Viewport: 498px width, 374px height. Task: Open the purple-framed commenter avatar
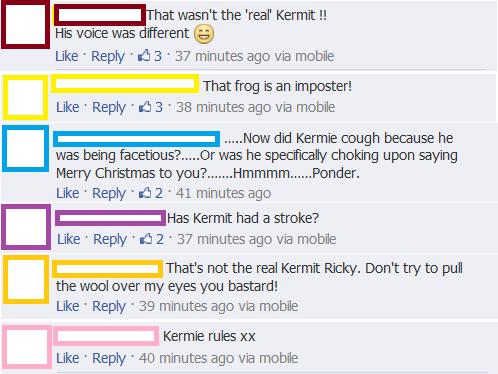(26, 227)
